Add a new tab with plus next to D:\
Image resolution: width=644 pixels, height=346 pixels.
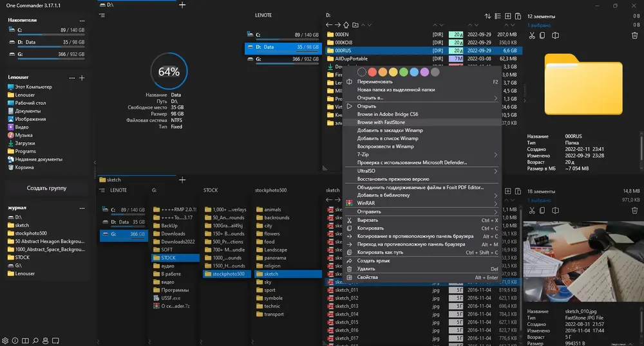click(x=182, y=5)
